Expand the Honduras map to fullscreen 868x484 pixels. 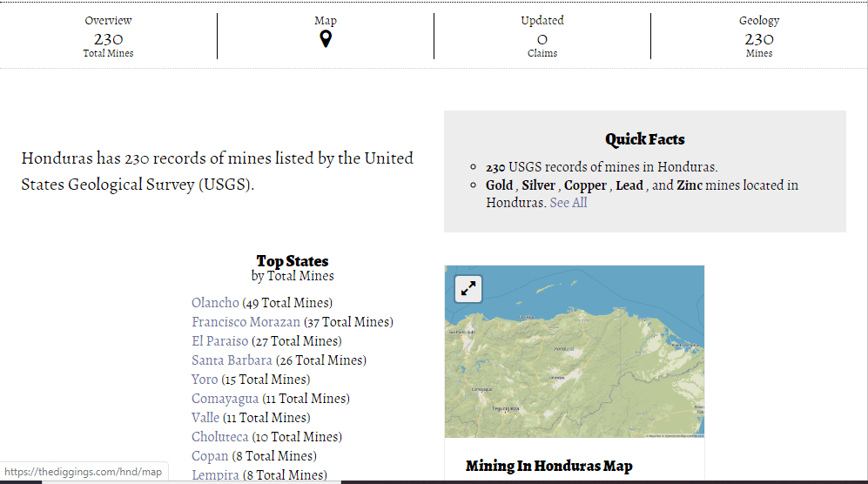468,289
